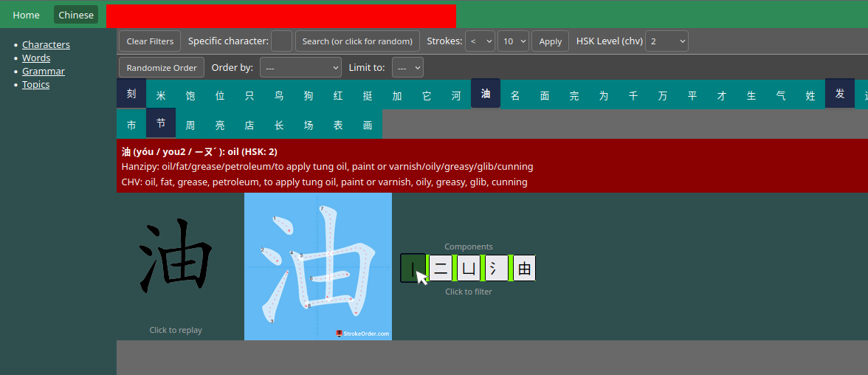This screenshot has height=375, width=868.
Task: Filter by the 二 component tile
Action: (x=441, y=269)
